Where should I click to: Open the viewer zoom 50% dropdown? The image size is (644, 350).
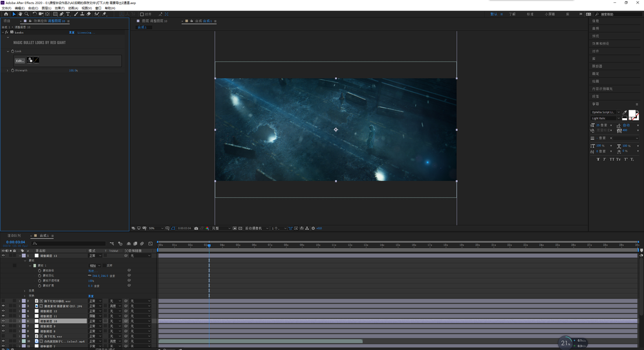156,229
